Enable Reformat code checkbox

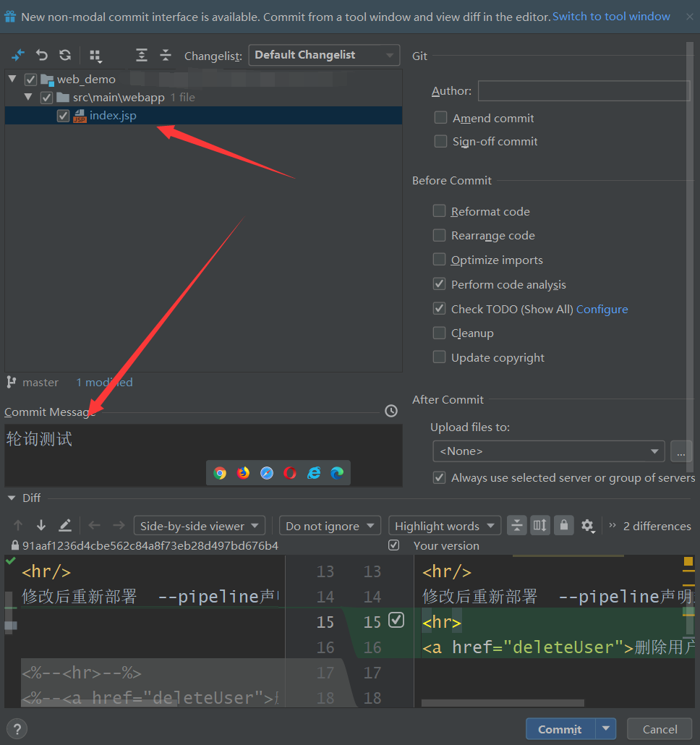click(439, 210)
